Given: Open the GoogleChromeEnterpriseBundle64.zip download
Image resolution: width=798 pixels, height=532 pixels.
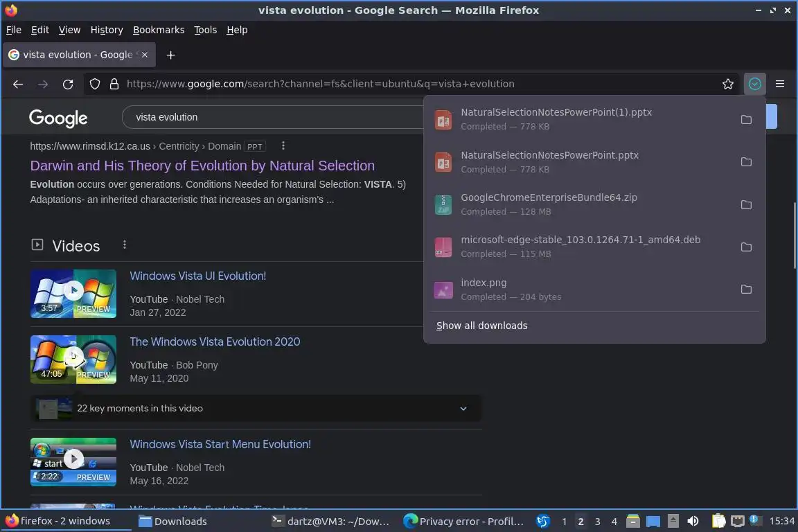Looking at the screenshot, I should point(580,204).
